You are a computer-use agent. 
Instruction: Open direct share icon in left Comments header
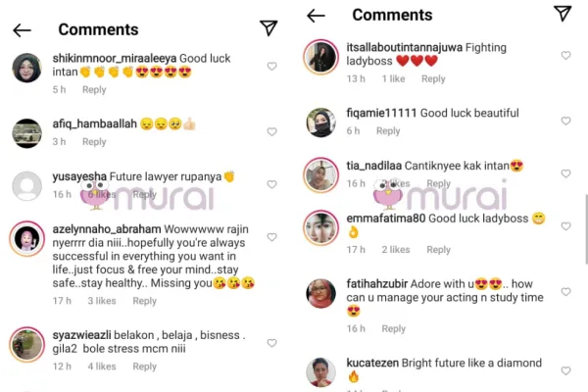click(x=269, y=28)
